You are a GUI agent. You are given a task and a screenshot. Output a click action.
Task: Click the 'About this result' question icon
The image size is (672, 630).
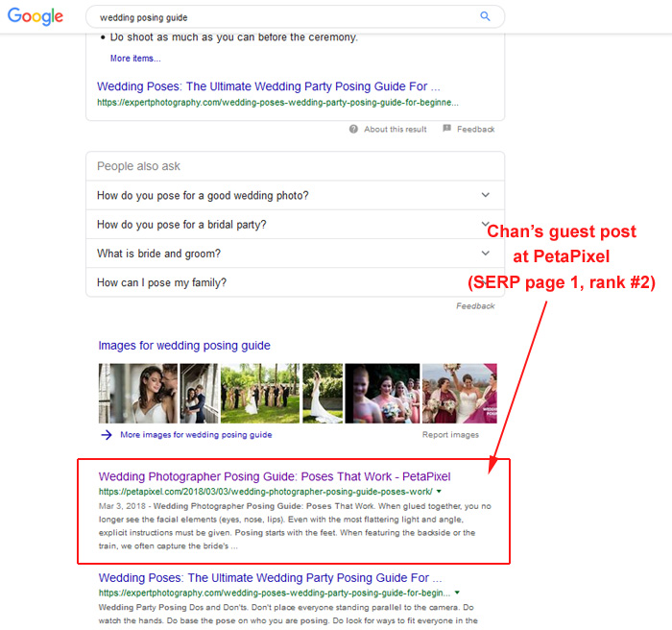[x=354, y=130]
